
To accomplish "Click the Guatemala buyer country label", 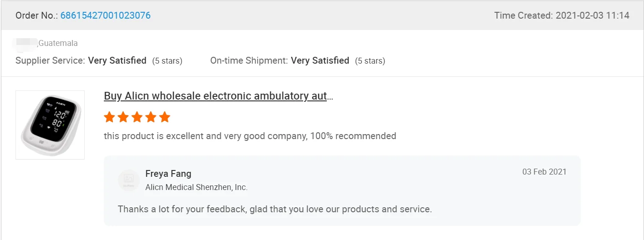I will 58,43.
